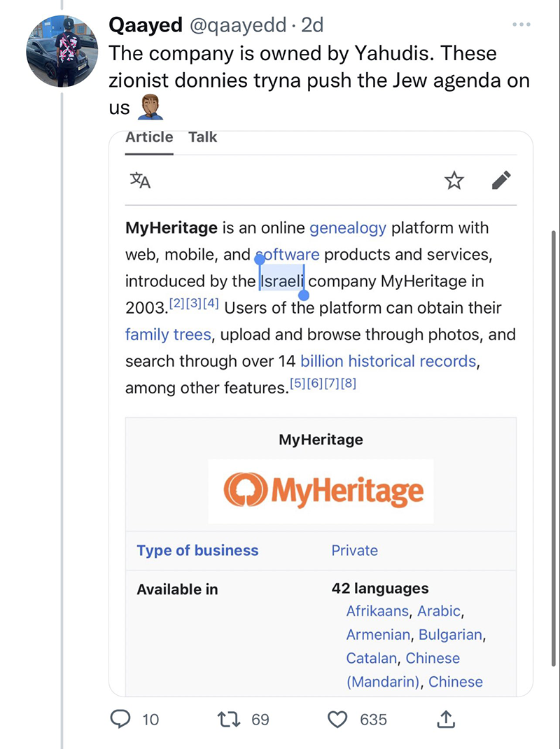Click citation reference [5]

tap(297, 383)
